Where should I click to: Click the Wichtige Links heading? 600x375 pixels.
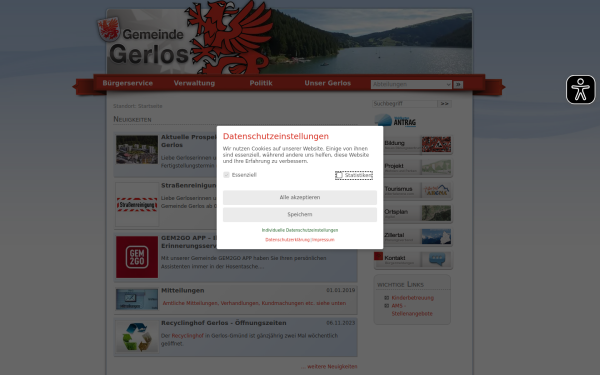tap(400, 284)
